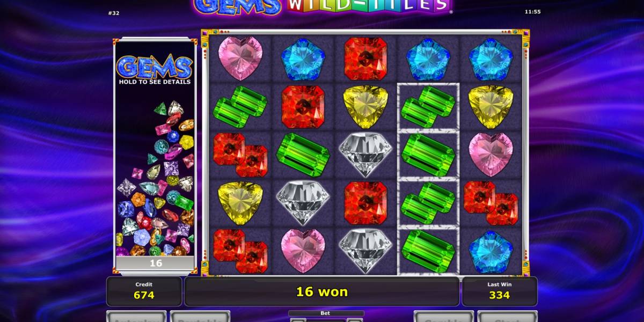Tap the single green emerald in second reel
The height and width of the screenshot is (322, 644).
click(303, 155)
